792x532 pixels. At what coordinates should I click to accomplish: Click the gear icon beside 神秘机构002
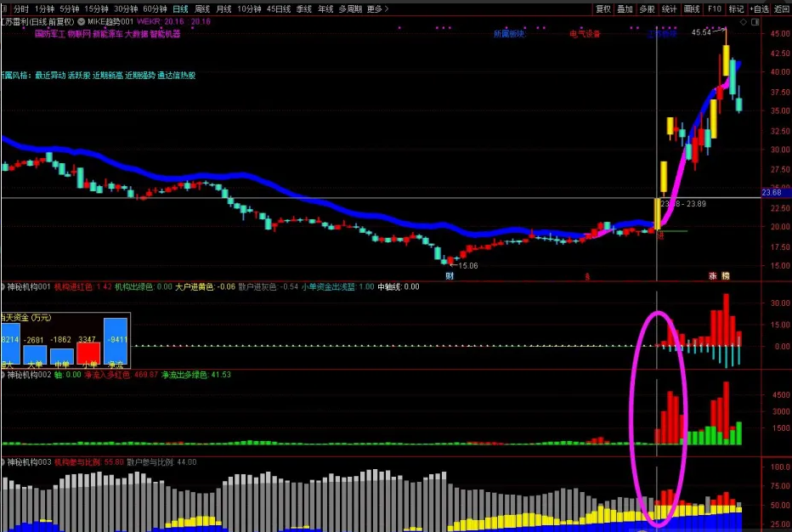[x=3, y=374]
